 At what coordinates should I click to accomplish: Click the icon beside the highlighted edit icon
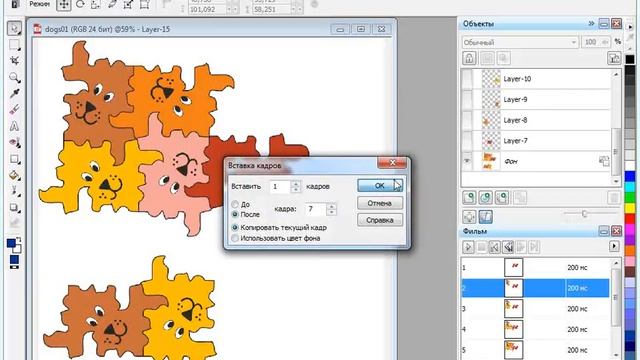(x=469, y=217)
